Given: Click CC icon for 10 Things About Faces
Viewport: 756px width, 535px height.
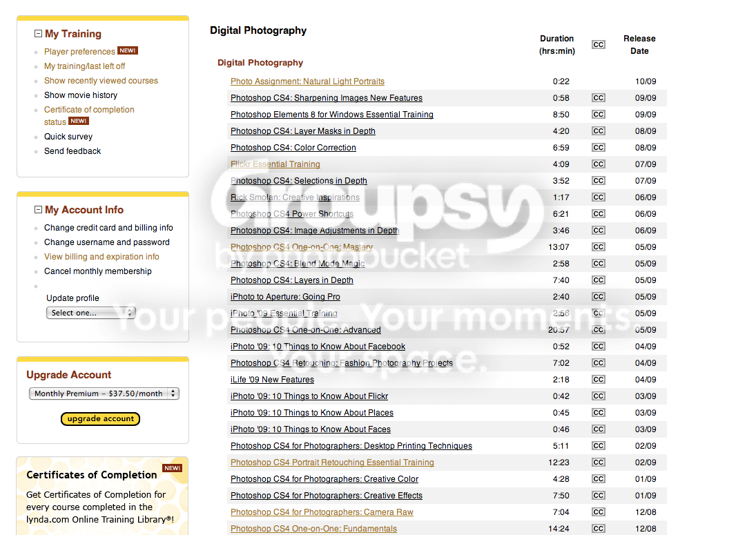Looking at the screenshot, I should pyautogui.click(x=599, y=429).
